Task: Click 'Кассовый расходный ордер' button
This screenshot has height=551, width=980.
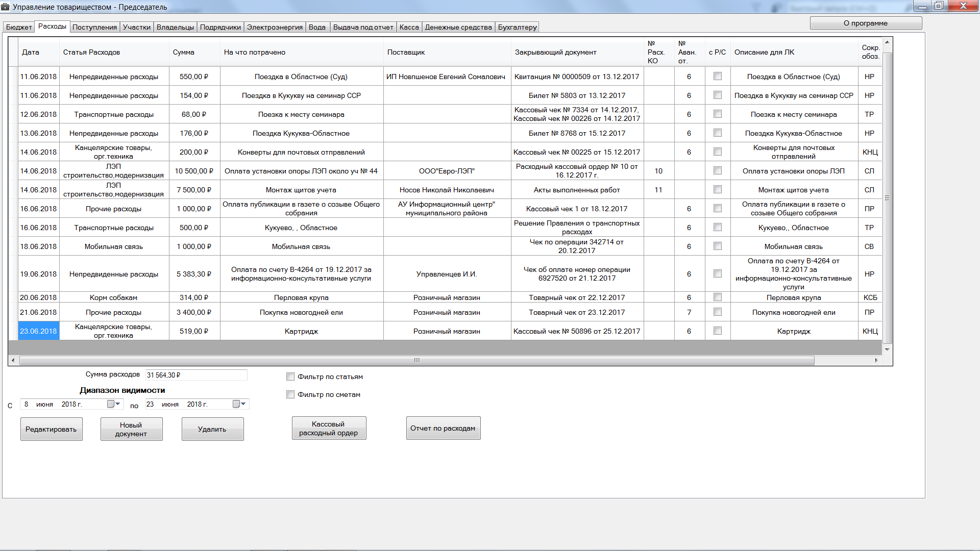Action: [x=329, y=429]
